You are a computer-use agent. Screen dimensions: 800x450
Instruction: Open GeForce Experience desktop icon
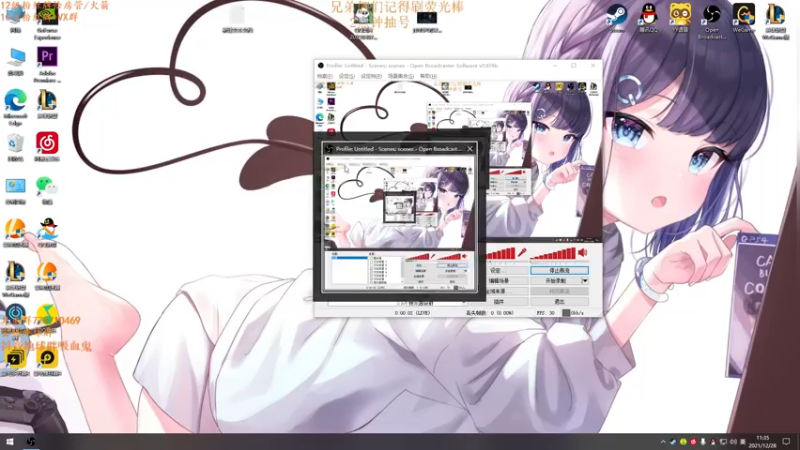(x=47, y=23)
